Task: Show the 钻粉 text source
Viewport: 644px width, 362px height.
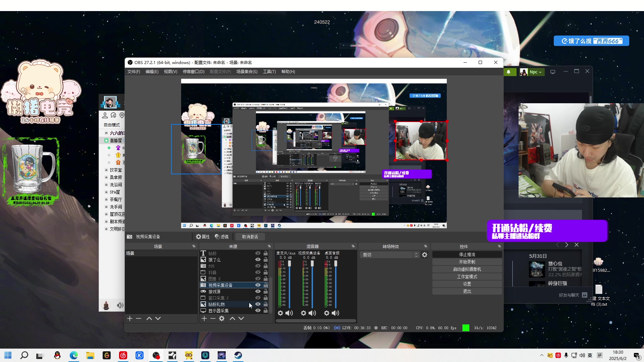Action: click(258, 253)
